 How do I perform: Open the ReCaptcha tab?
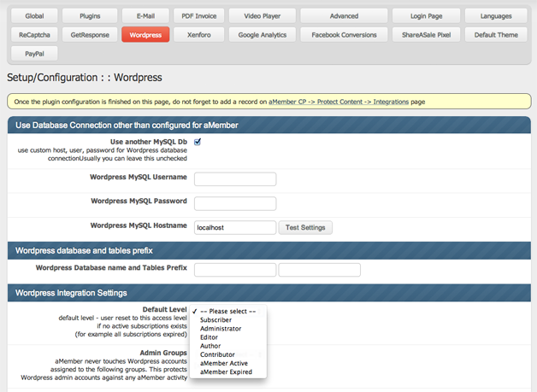pos(34,35)
